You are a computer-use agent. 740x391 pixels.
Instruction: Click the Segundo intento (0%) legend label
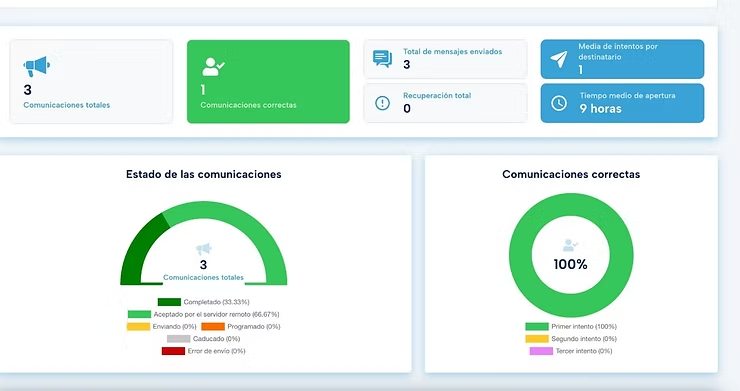click(584, 339)
